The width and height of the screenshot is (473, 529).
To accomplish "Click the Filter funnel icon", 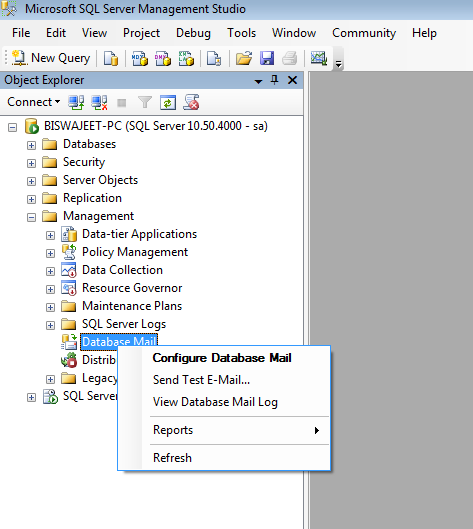I will coord(145,102).
